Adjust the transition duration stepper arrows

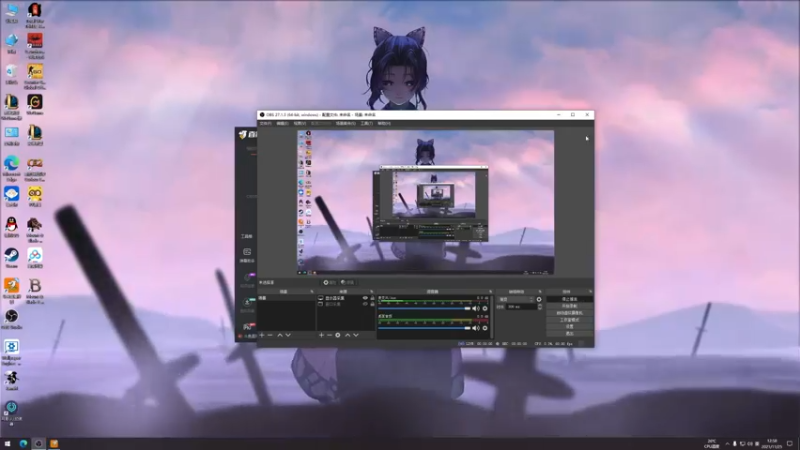pos(540,307)
